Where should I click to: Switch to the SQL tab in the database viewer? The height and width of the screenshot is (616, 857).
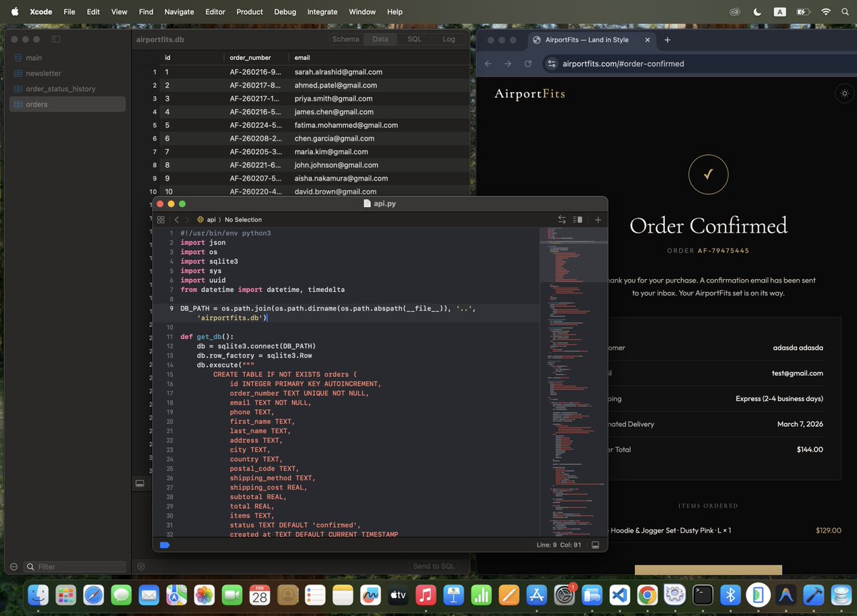414,39
